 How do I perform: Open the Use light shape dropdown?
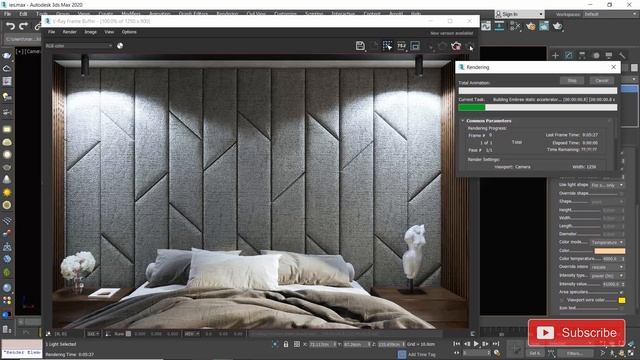tap(607, 185)
